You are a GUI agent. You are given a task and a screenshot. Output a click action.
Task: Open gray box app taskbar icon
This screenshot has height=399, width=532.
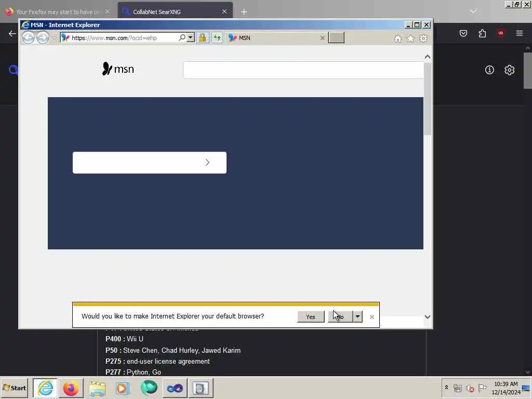coord(201,388)
